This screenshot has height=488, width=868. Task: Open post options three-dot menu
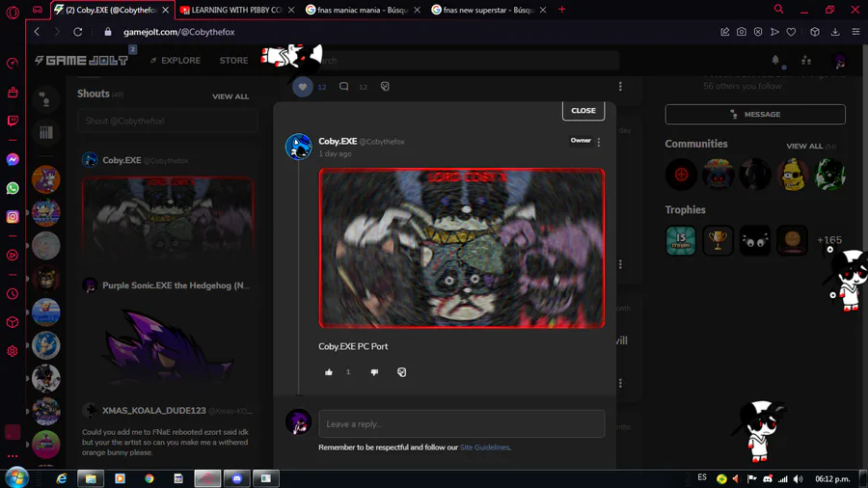tap(620, 86)
